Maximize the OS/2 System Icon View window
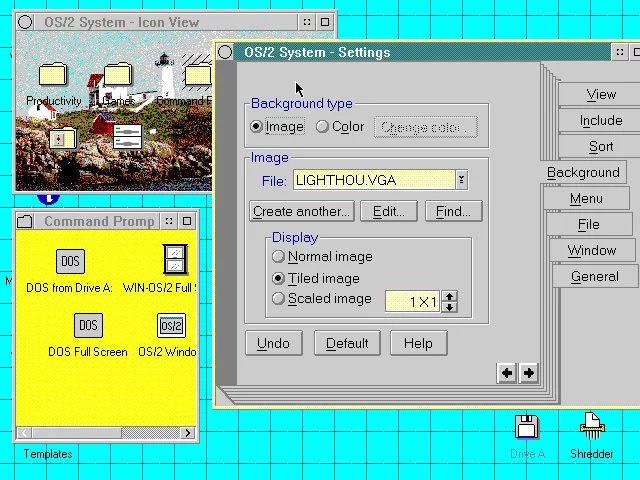Image resolution: width=640 pixels, height=480 pixels. [325, 22]
